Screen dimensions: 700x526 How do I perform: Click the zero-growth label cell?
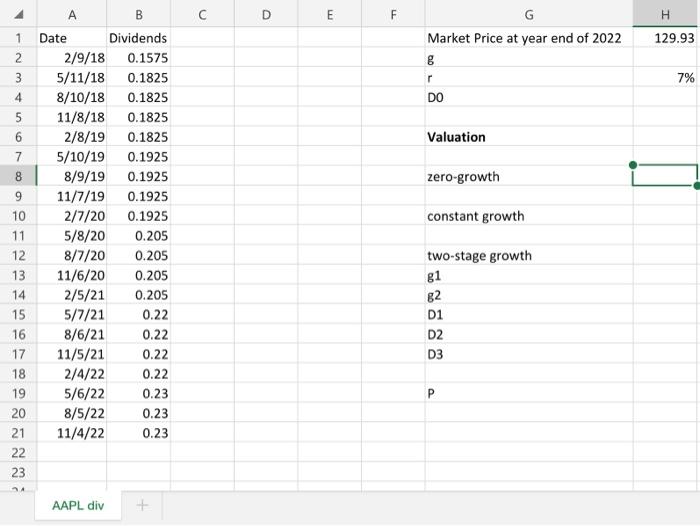[x=529, y=176]
